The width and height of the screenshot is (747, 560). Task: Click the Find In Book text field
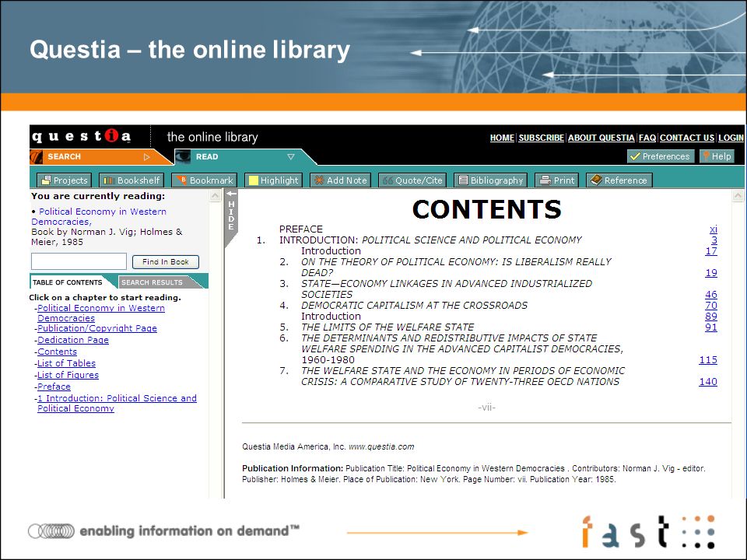click(79, 261)
